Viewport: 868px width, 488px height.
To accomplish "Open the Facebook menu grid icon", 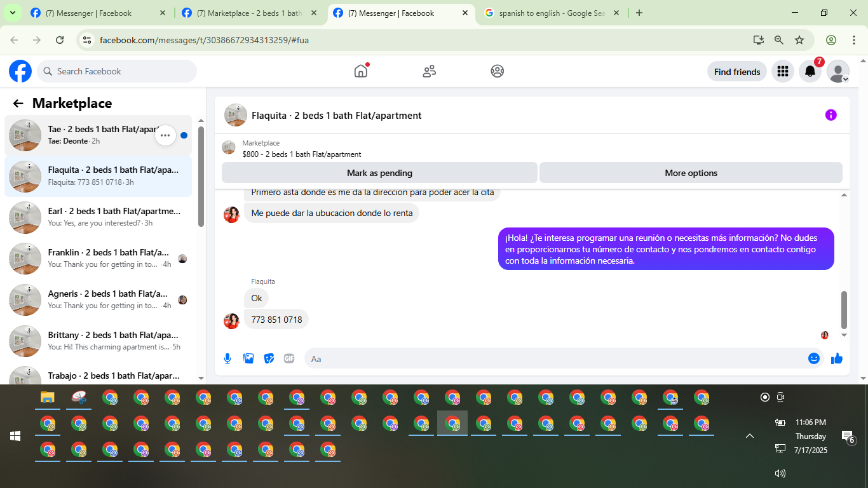I will tap(783, 72).
